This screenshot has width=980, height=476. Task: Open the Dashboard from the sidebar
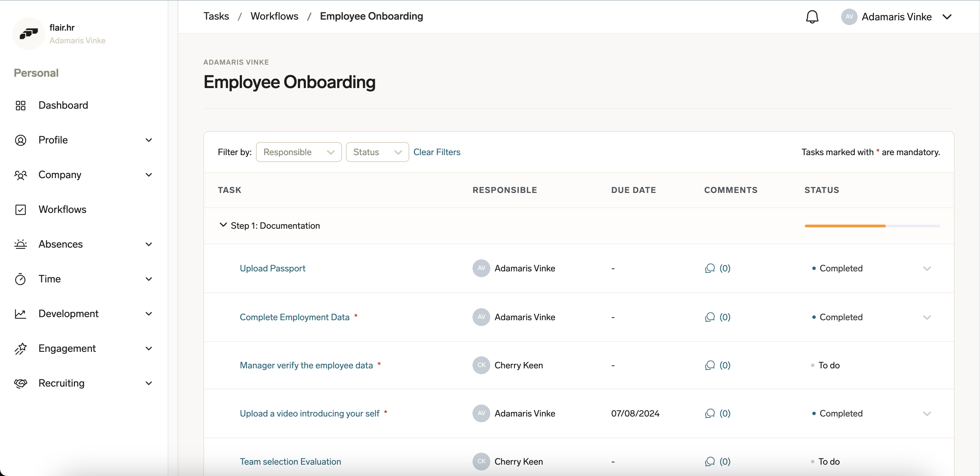(x=21, y=106)
